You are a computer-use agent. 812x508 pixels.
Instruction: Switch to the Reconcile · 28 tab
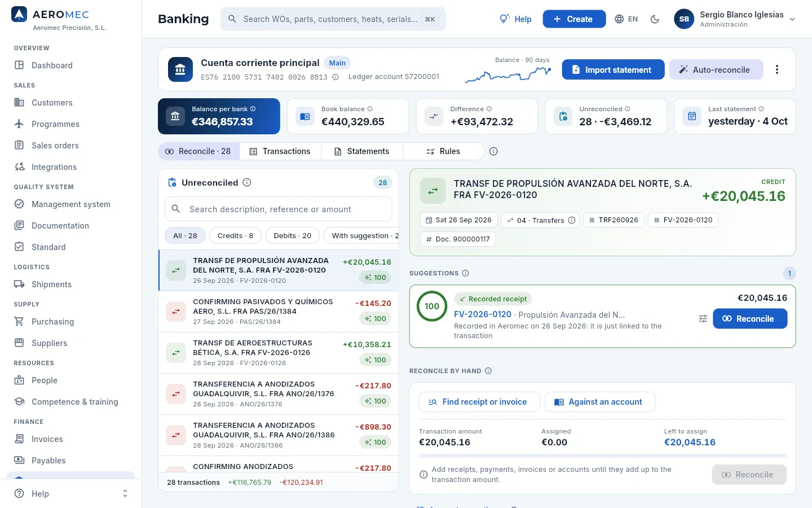[198, 151]
